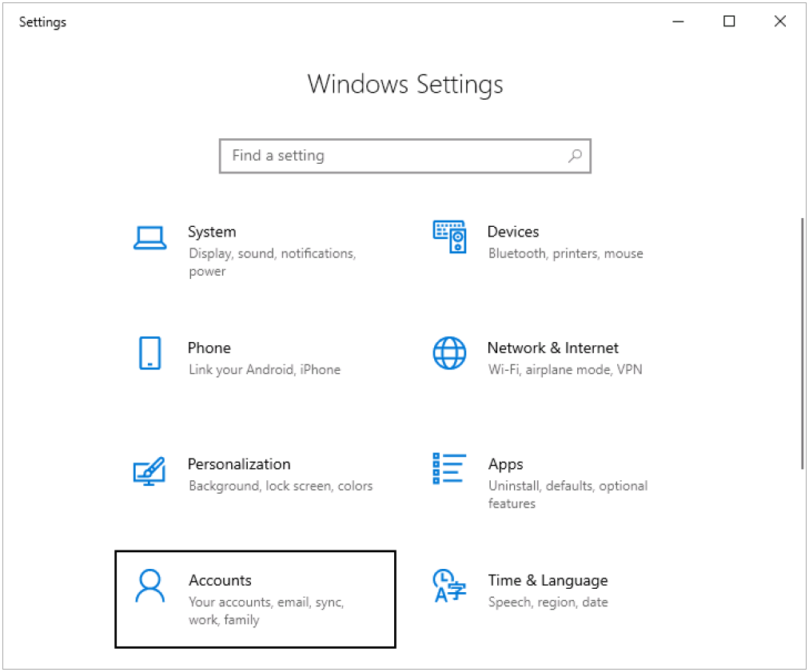Select the Phone category title
This screenshot has width=809, height=672.
[209, 348]
